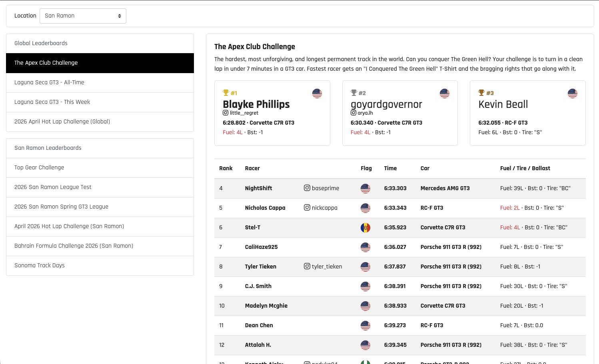Click the Instagram icon next to baseprime
The width and height of the screenshot is (599, 364).
coord(307,188)
